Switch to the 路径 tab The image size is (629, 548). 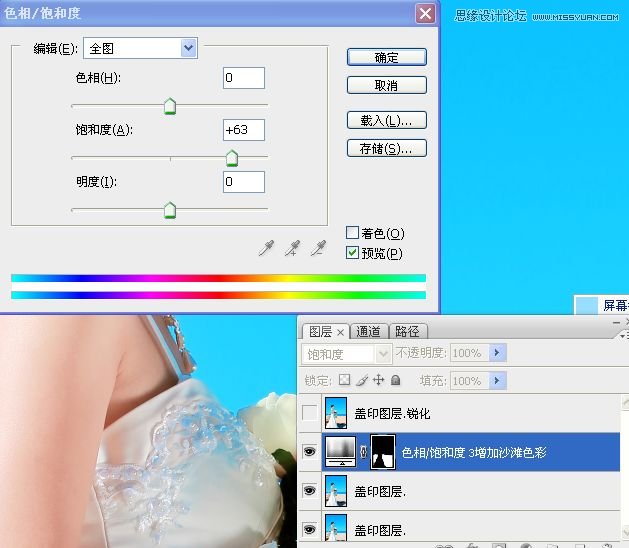(x=407, y=331)
